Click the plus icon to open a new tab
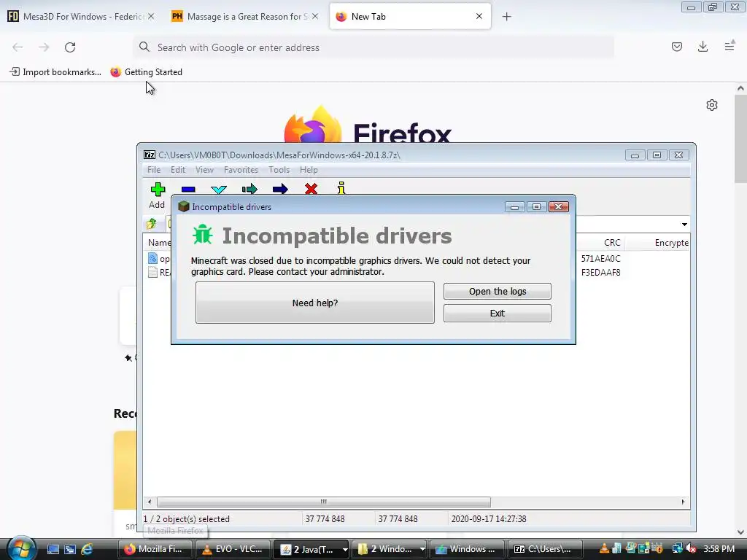 point(506,17)
